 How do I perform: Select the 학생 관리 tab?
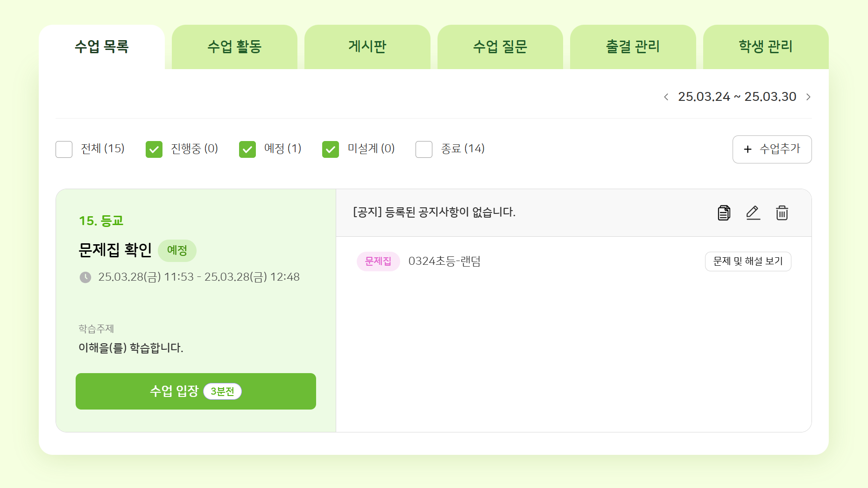coord(766,47)
